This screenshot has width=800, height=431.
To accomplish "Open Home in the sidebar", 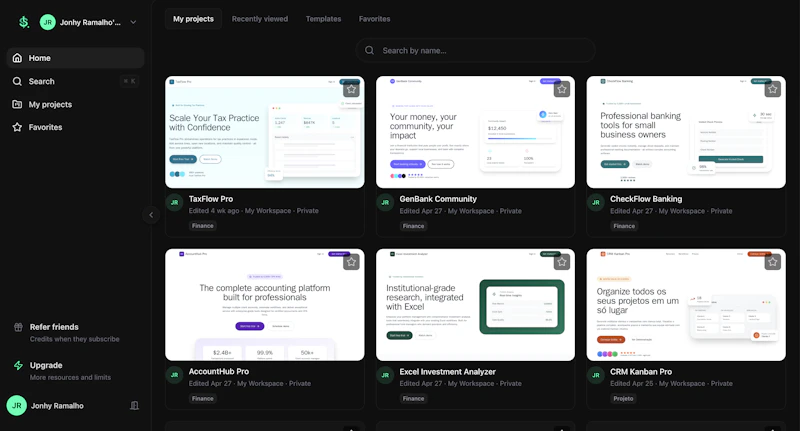I will [76, 58].
